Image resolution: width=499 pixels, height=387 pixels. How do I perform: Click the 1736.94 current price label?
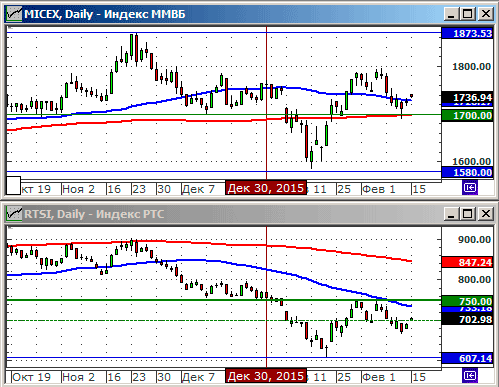click(x=467, y=97)
